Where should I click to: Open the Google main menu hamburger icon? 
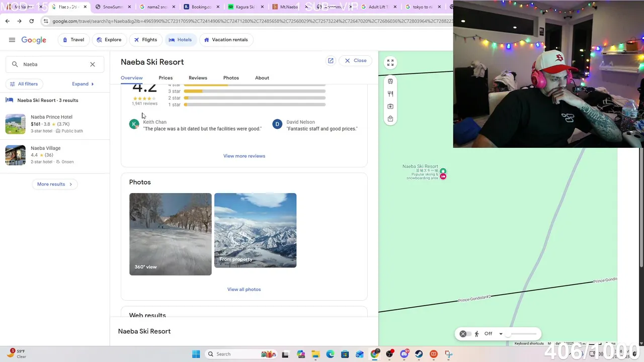[x=12, y=40]
